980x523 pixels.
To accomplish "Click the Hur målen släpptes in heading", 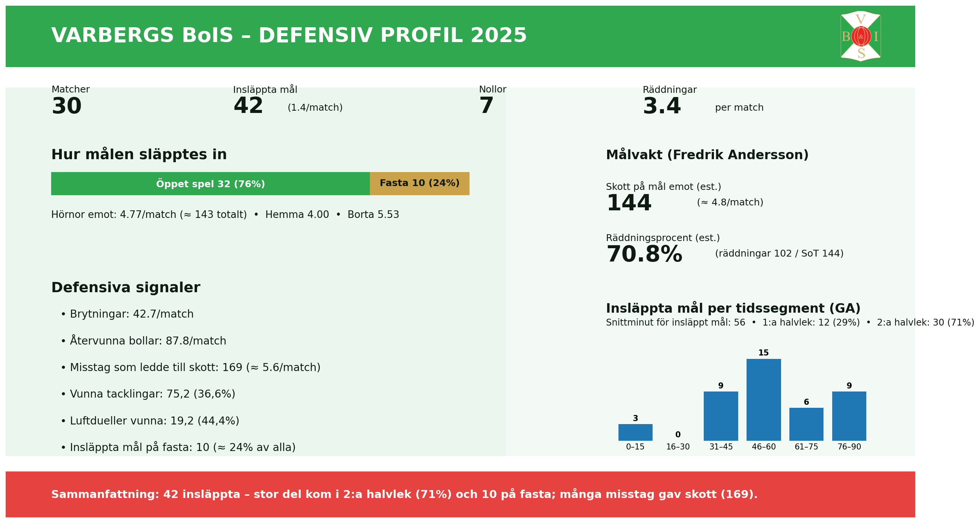I will coord(139,155).
